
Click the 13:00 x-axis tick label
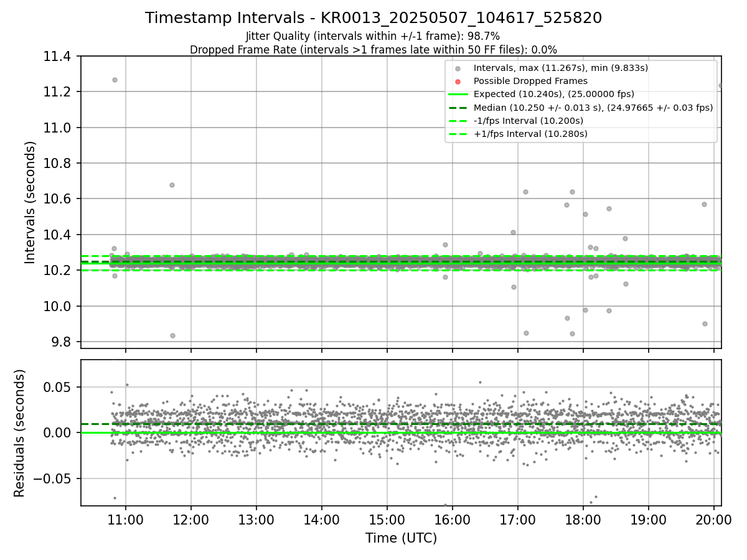[x=256, y=521]
